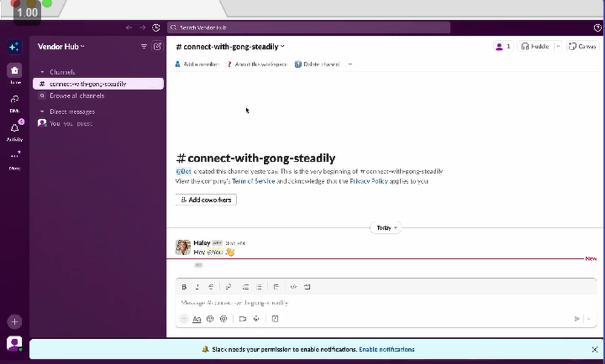This screenshot has width=605, height=364.
Task: Open your profile avatar at bottom left
Action: [x=15, y=343]
